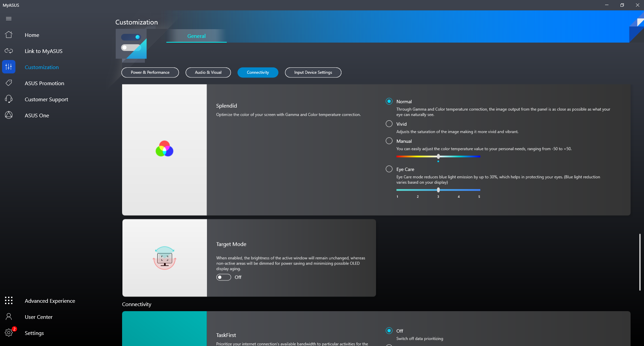Image resolution: width=644 pixels, height=346 pixels.
Task: Click the Customer Support headset icon
Action: [9, 99]
